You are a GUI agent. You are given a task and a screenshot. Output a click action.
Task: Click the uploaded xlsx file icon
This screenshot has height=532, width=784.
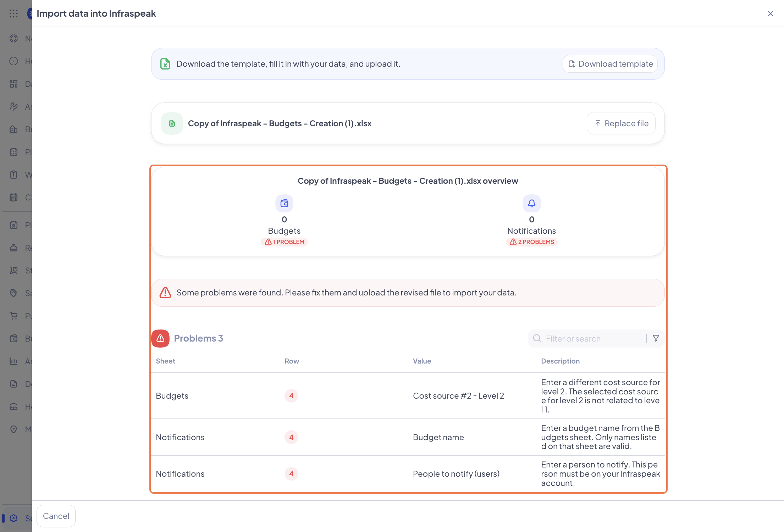click(172, 123)
